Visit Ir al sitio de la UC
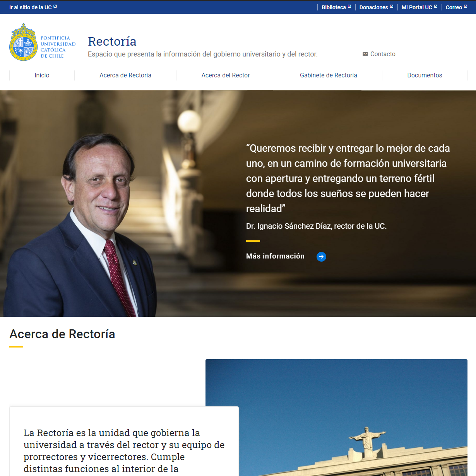This screenshot has width=476, height=476. coord(31,7)
